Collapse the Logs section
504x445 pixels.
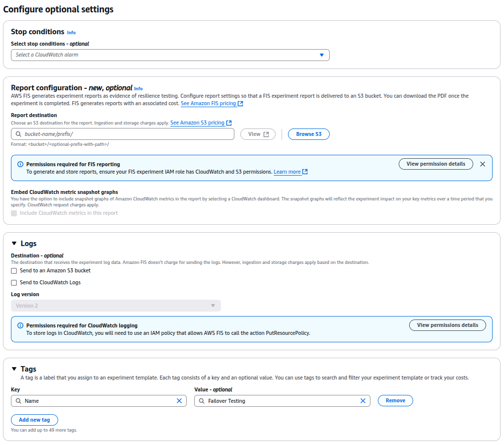14,244
